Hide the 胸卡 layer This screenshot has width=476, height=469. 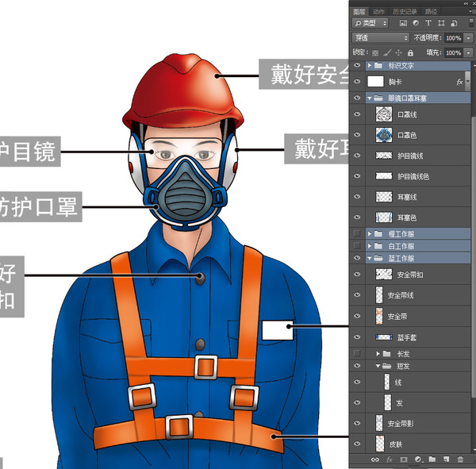357,82
